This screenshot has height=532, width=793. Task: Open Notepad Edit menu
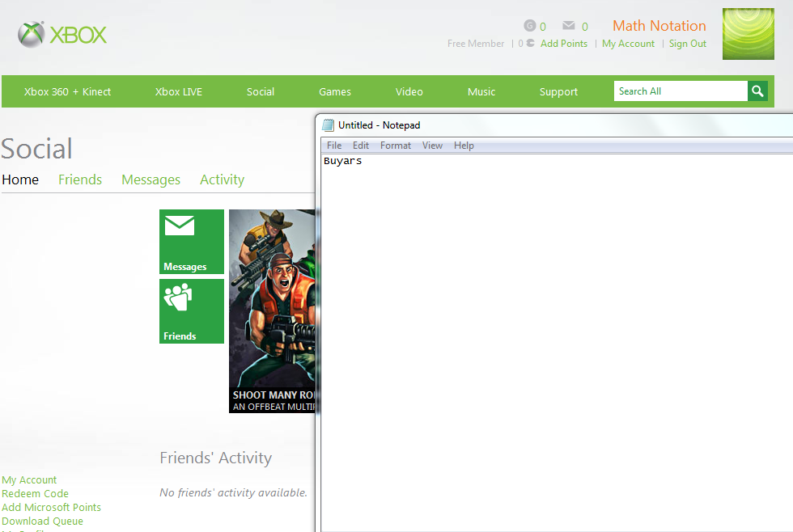[x=361, y=146]
